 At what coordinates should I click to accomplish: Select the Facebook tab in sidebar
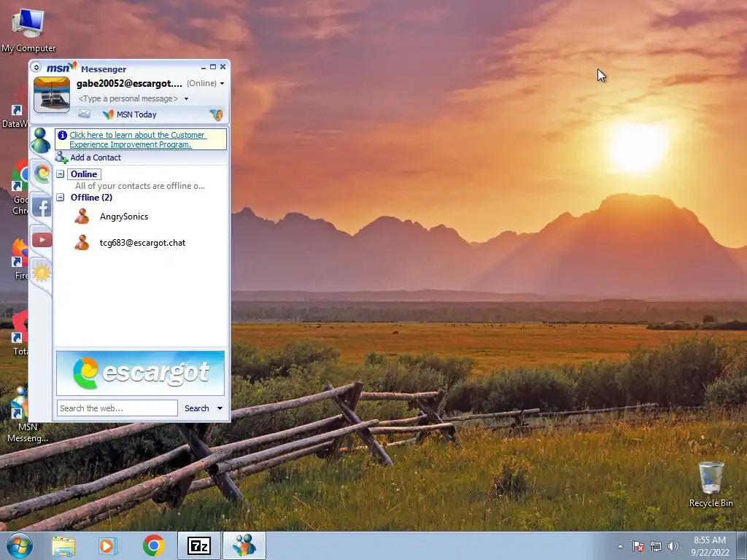pos(42,207)
